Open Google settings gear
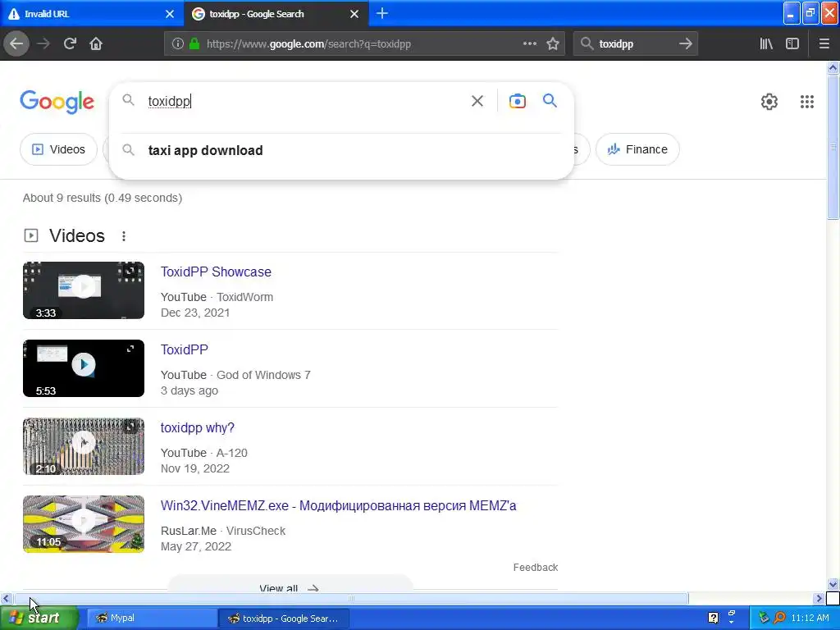 769,101
